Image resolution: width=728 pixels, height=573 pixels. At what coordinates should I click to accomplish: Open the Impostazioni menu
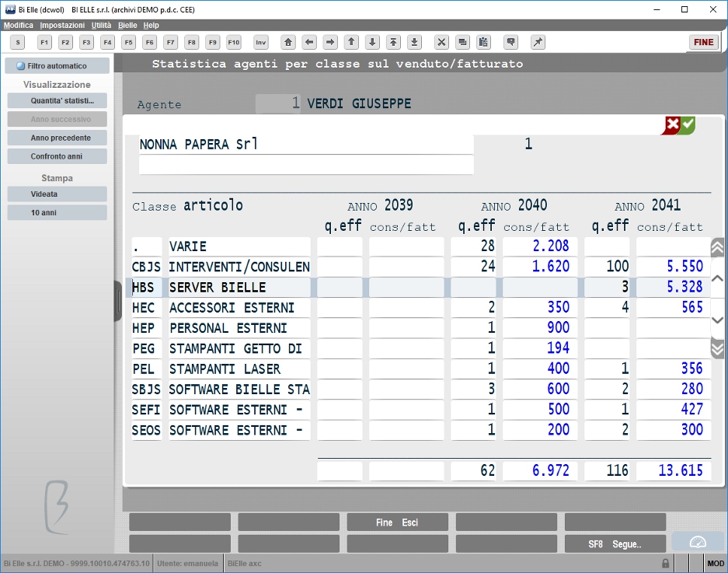pos(62,25)
